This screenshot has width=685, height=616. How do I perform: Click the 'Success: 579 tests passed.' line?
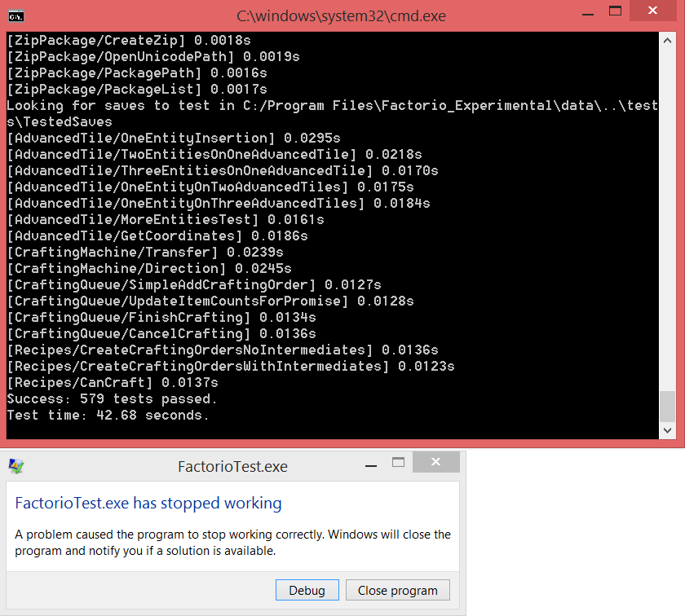coord(112,398)
